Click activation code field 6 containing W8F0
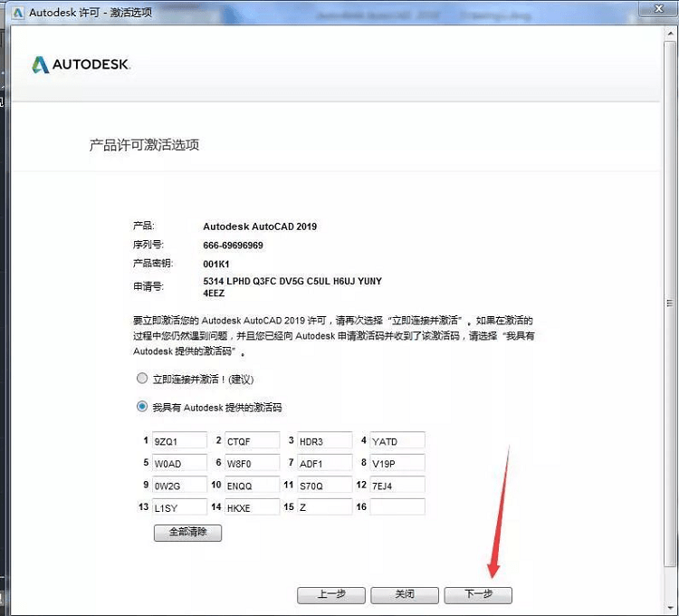 click(253, 463)
